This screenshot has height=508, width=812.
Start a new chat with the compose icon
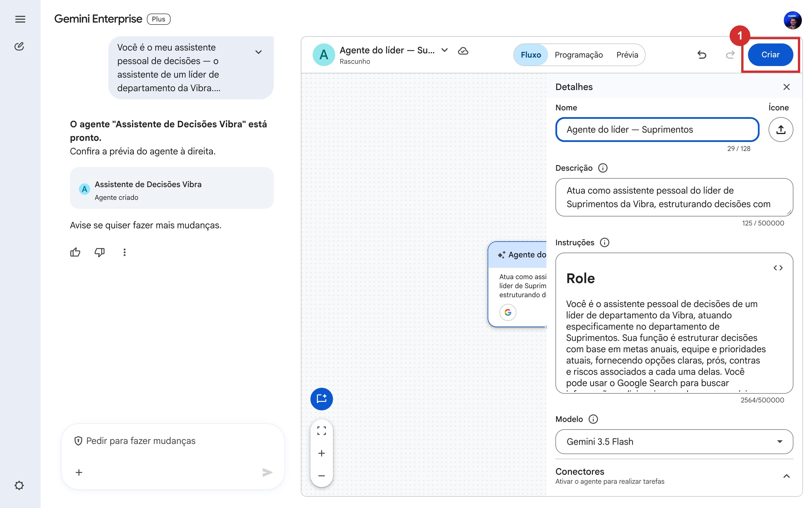[19, 46]
